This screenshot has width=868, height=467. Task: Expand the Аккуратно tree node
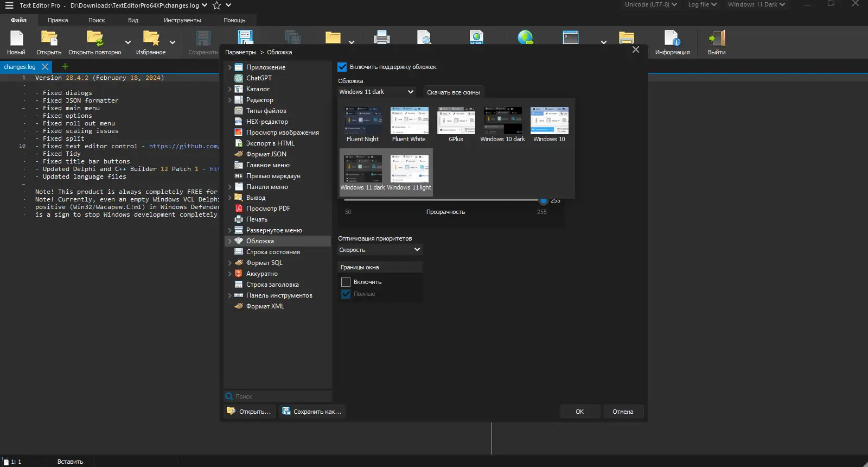[229, 274]
